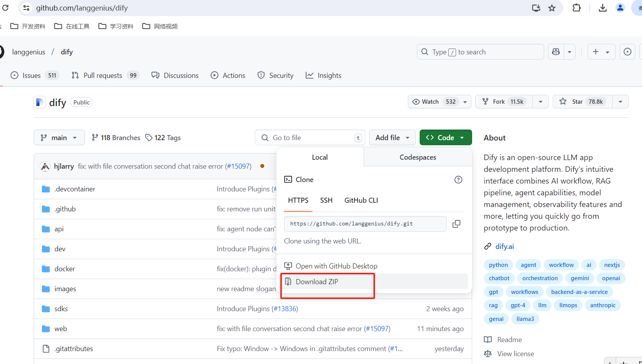642x364 pixels.
Task: Click the anthropic topic tag
Action: click(603, 305)
